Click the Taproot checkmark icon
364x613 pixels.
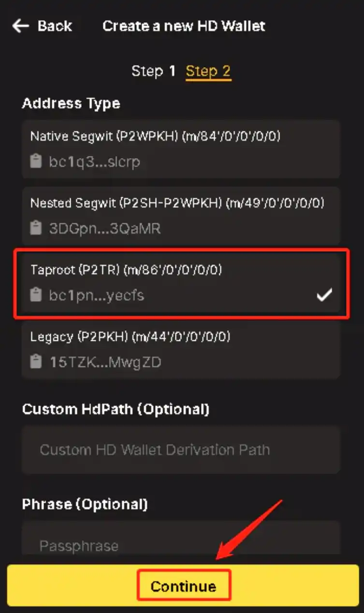[324, 295]
